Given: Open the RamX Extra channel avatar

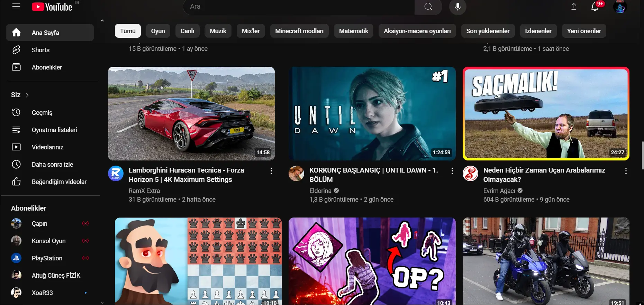Looking at the screenshot, I should [116, 174].
